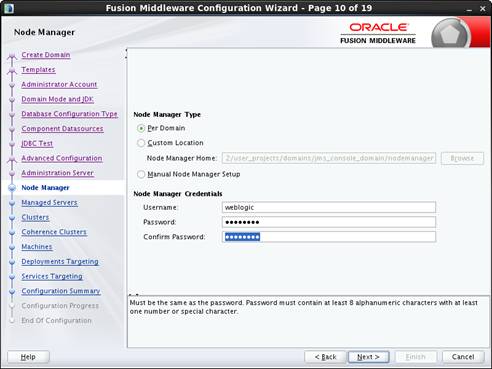Select the Per Domain radio button

click(x=141, y=128)
